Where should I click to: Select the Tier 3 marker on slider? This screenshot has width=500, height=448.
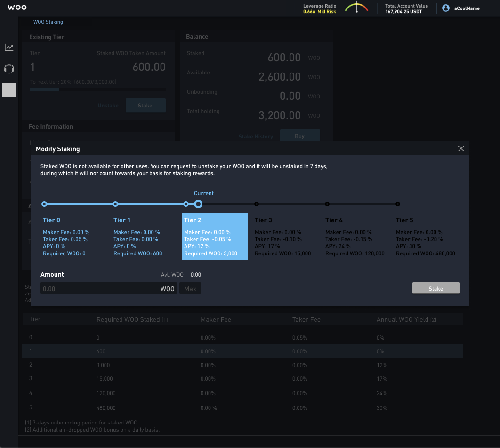tap(257, 204)
